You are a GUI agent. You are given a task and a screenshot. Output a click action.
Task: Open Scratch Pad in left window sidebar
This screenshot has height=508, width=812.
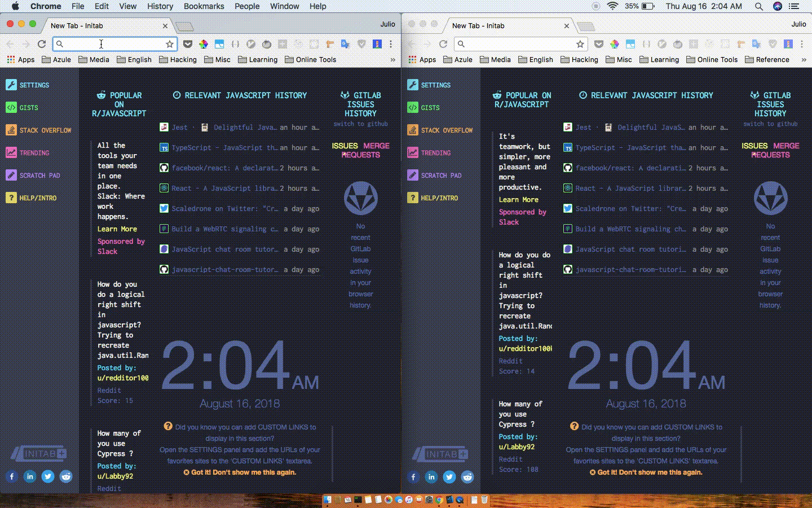pos(33,176)
